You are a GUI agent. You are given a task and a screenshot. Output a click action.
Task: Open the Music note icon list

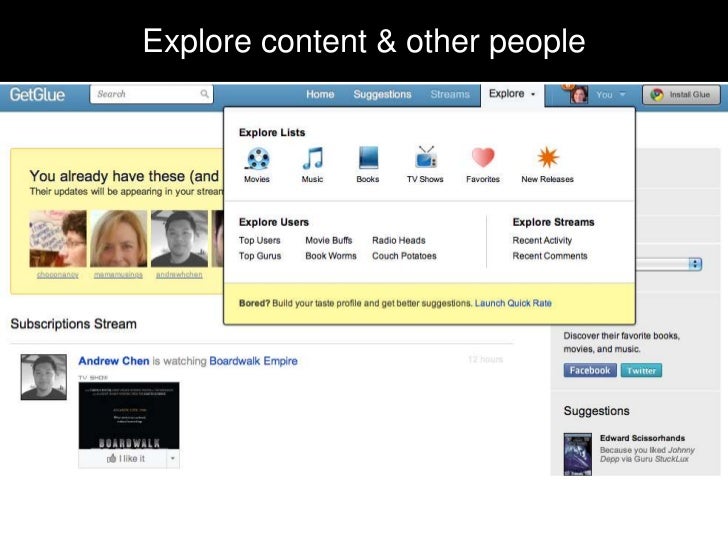[x=312, y=158]
